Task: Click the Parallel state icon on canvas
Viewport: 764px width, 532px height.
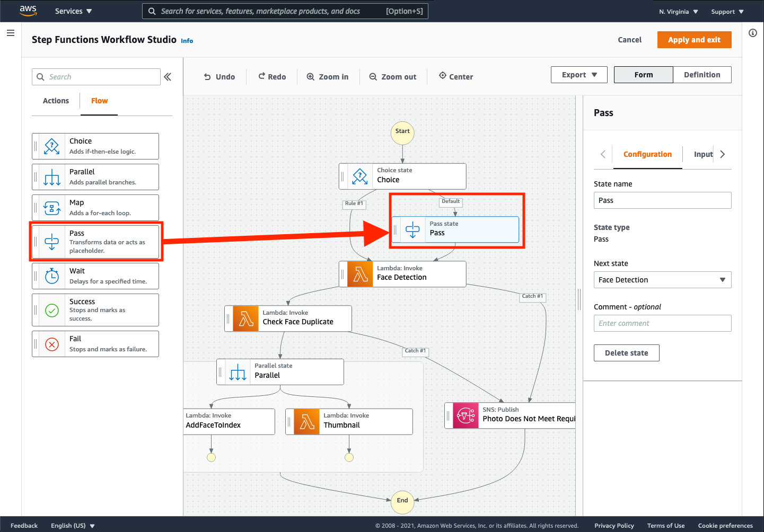Action: click(x=238, y=372)
